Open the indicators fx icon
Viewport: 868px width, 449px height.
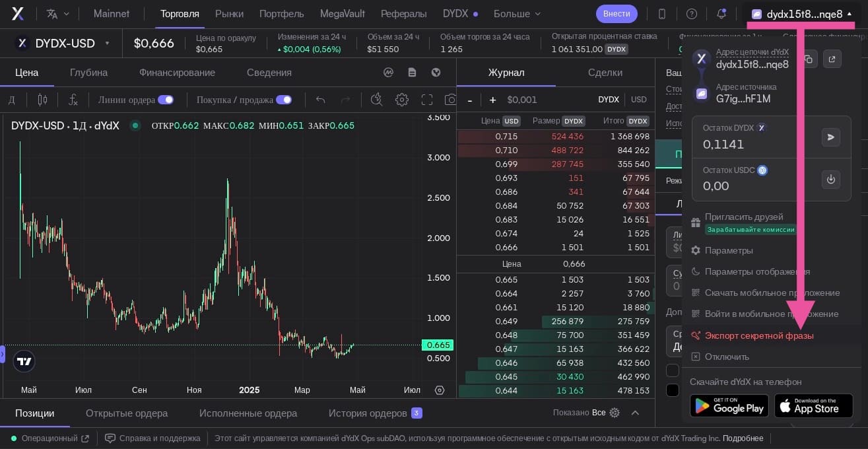click(x=73, y=100)
